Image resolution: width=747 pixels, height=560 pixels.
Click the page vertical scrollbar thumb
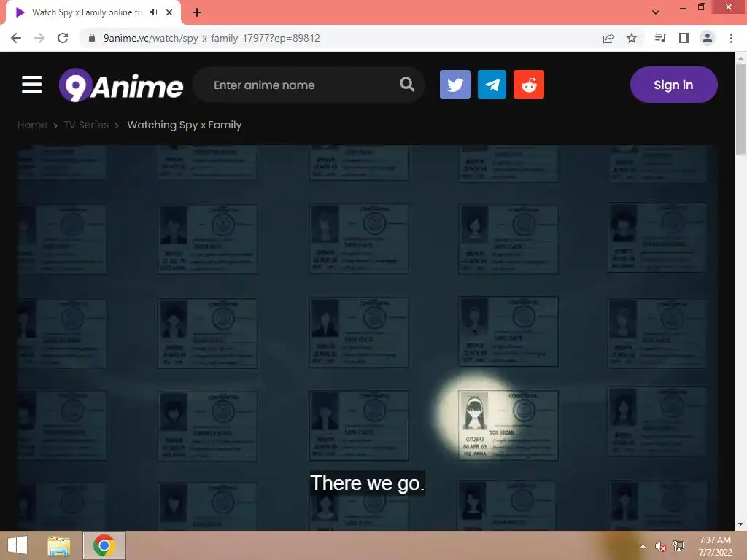(x=740, y=109)
